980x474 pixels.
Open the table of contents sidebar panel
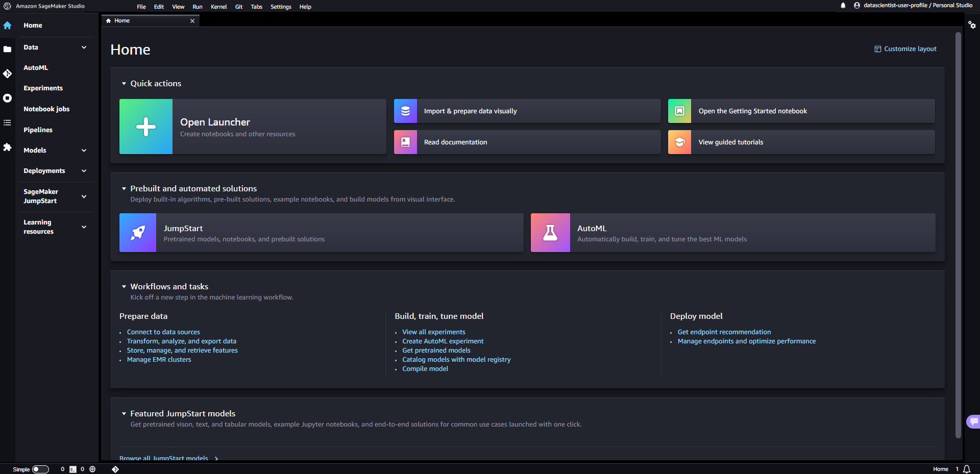[7, 122]
